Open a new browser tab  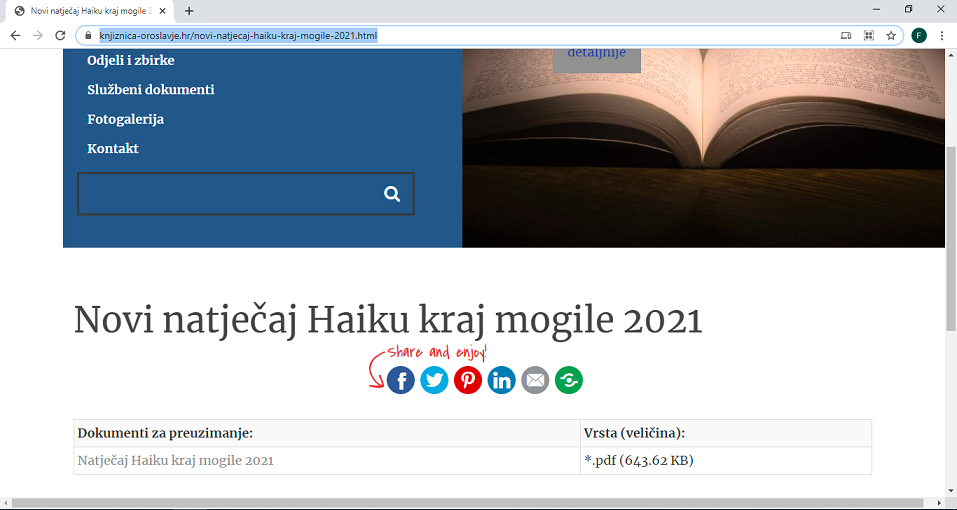189,11
